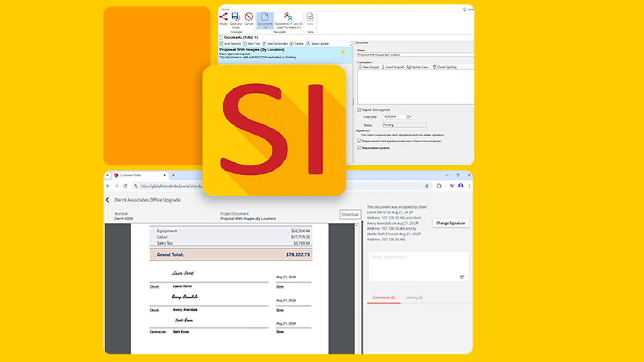Click the document preview vertical scrollbar
Viewport: 644px width, 362px height.
click(356, 289)
